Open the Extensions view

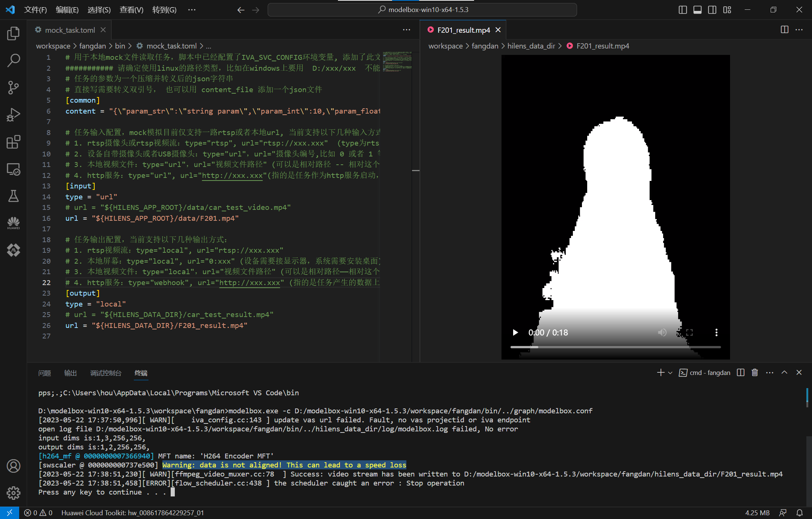click(14, 142)
